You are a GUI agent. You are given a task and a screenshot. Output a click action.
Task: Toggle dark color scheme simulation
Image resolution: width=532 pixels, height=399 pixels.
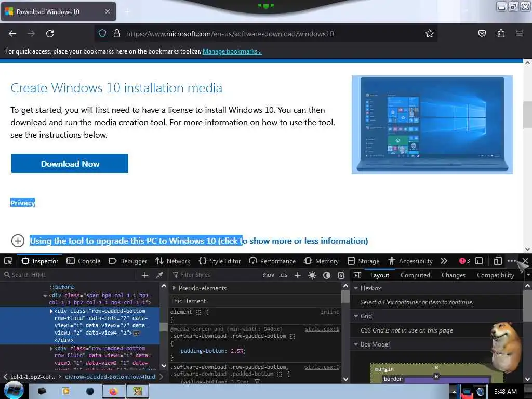(x=327, y=275)
